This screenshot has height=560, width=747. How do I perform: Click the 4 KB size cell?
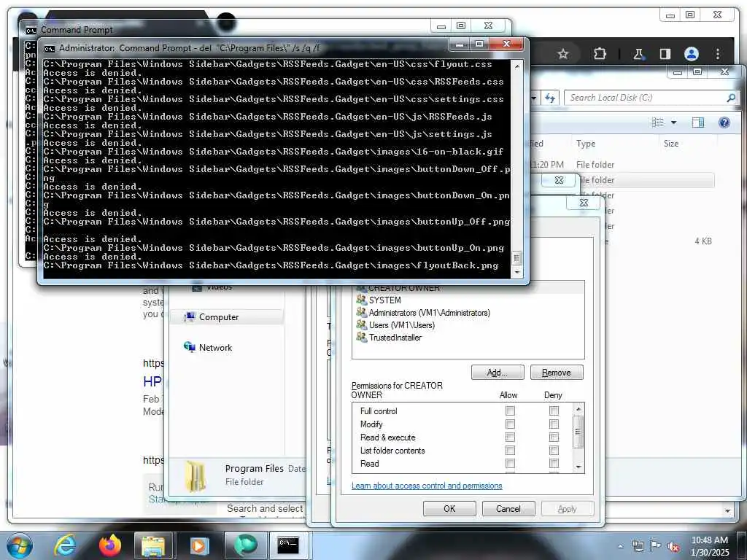[703, 241]
